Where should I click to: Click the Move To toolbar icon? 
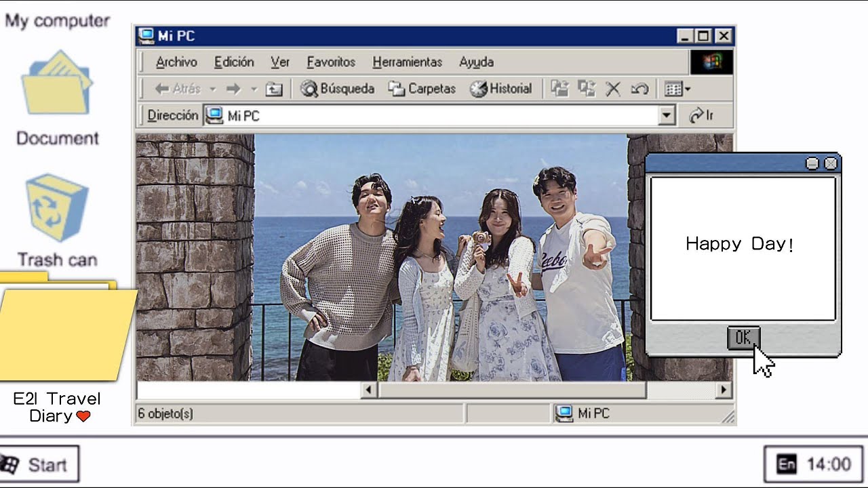[559, 89]
